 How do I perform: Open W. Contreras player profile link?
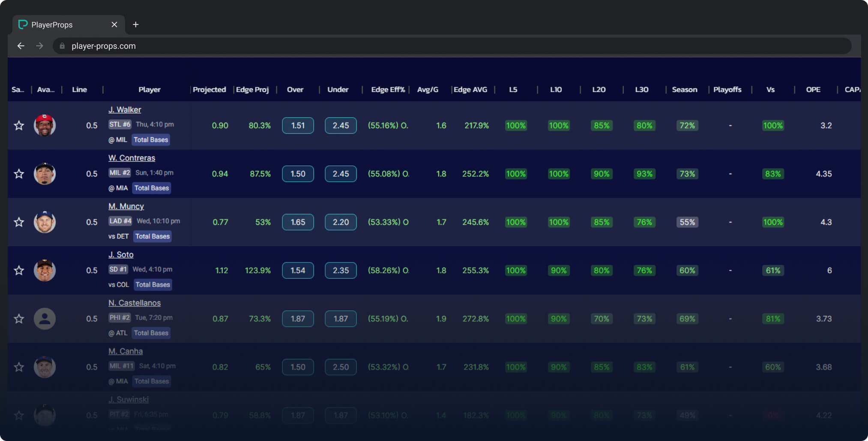click(132, 158)
